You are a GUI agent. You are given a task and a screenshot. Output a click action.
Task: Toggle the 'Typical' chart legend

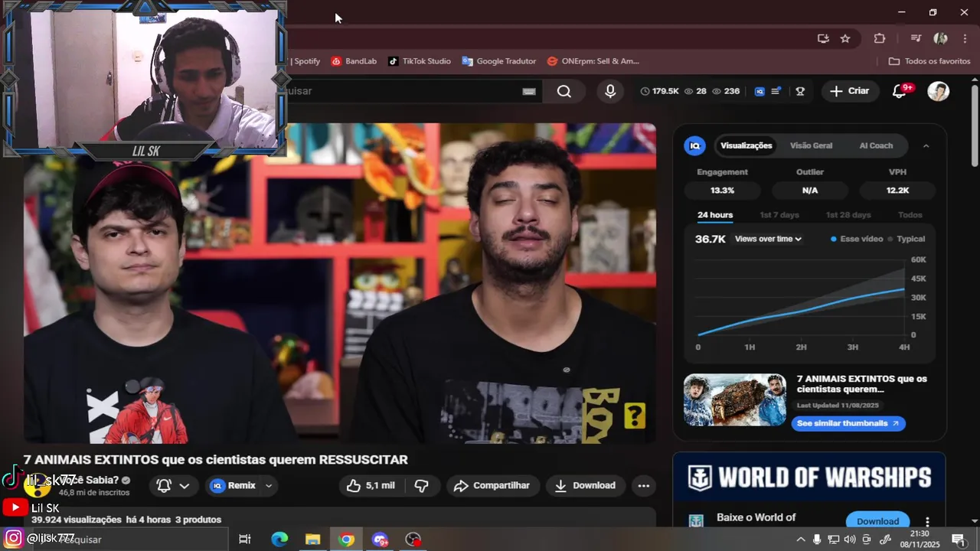pos(906,239)
